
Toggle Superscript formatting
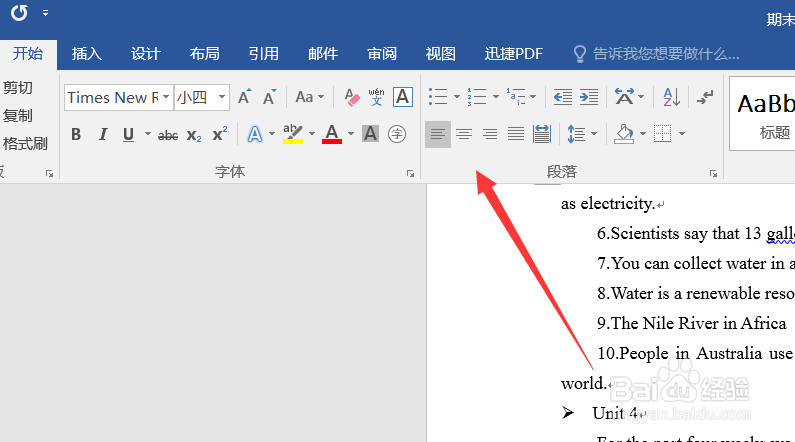pos(220,134)
